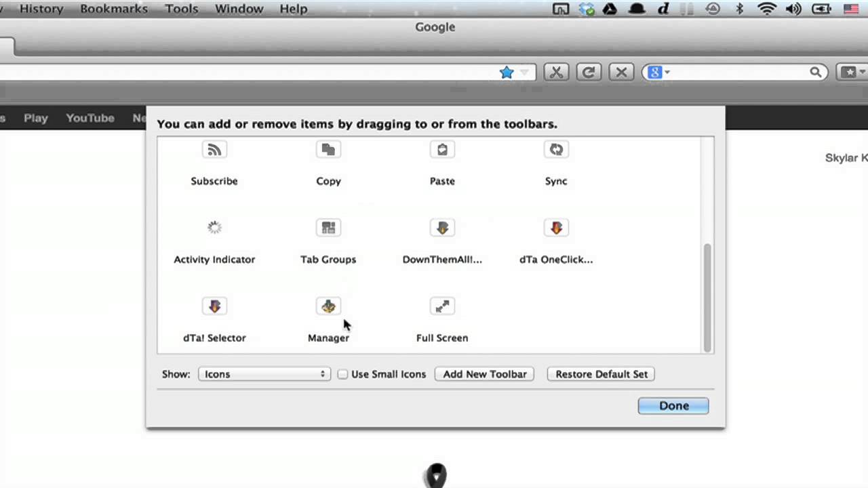Select the Subscribe RSS icon
The image size is (868, 488).
click(214, 150)
